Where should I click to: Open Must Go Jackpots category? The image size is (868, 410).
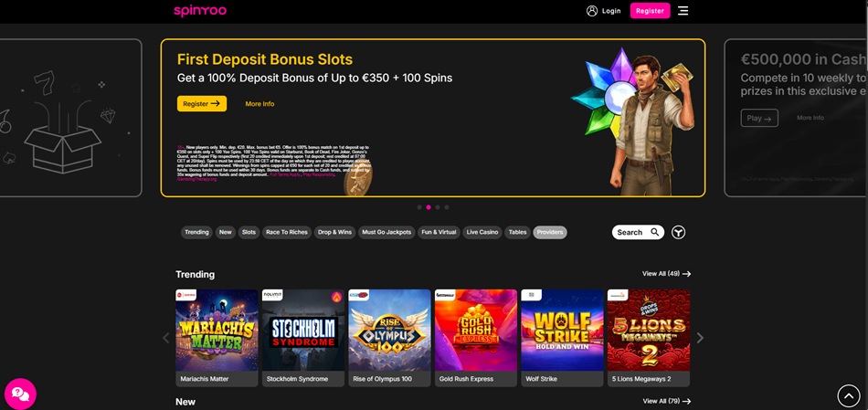coord(386,232)
